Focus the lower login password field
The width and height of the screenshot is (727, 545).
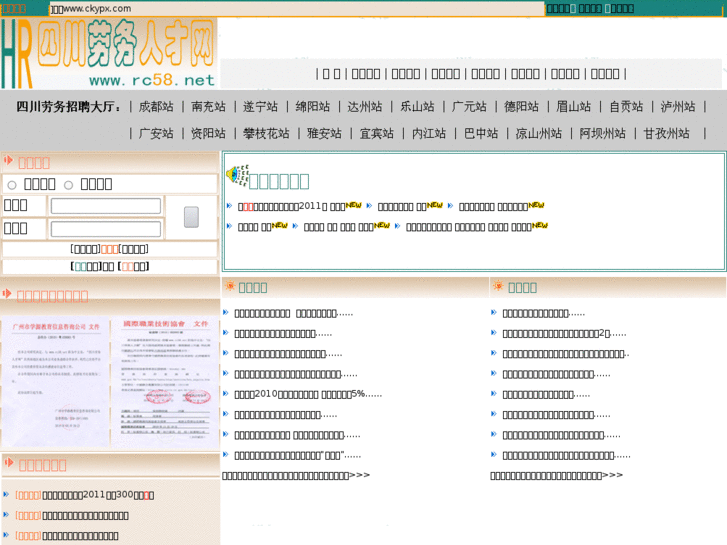click(106, 229)
